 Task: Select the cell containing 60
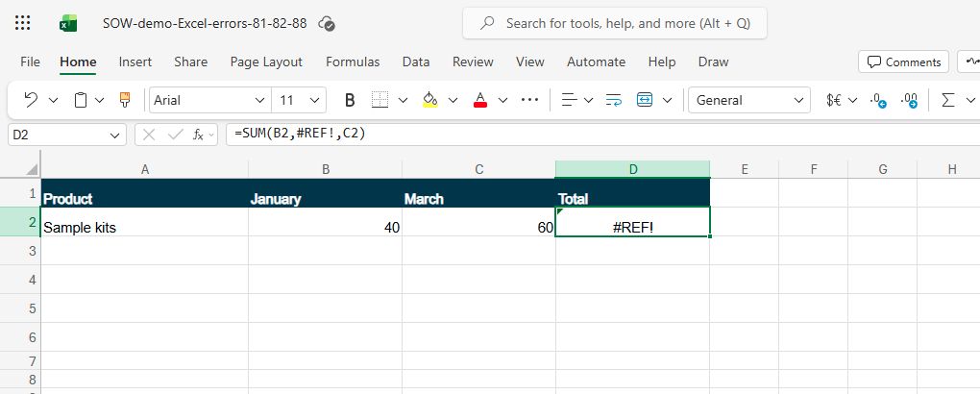(x=478, y=222)
